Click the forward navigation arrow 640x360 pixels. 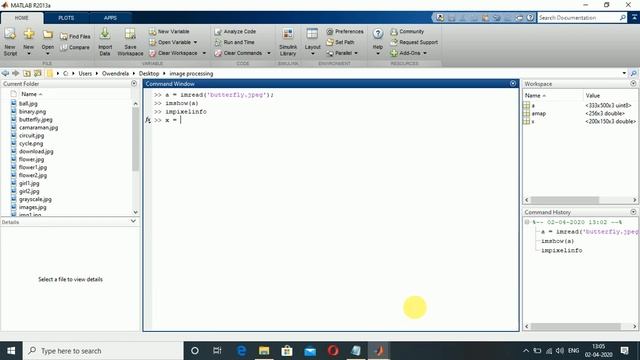click(16, 73)
